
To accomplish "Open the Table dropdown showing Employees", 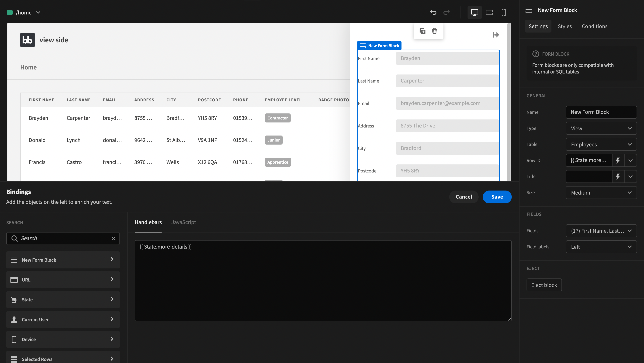I will (x=601, y=144).
